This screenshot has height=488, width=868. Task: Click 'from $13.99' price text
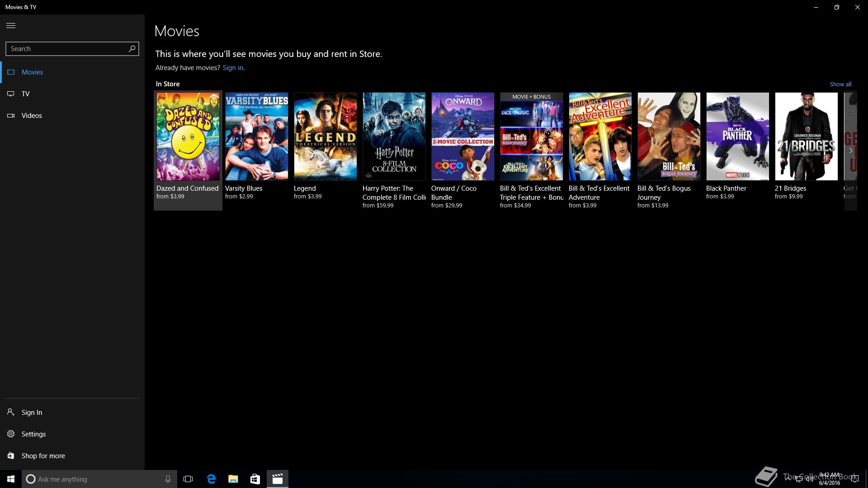coord(653,206)
